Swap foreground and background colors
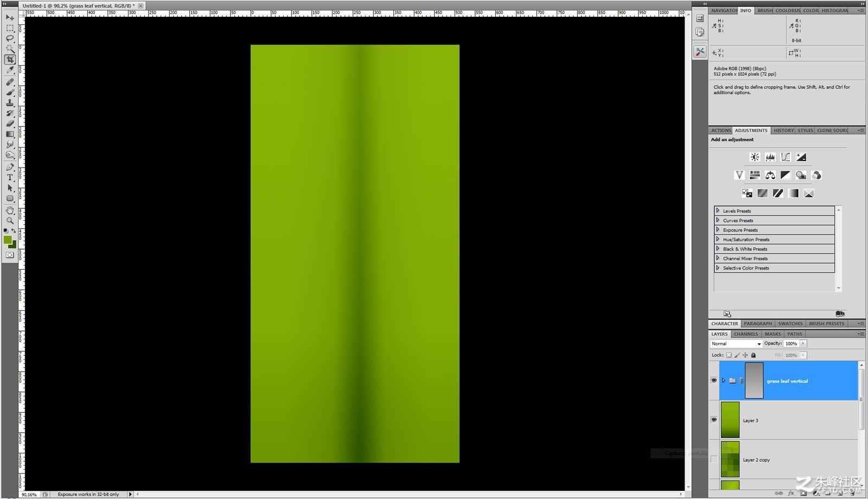Screen dimensions: 868x499 (14, 231)
